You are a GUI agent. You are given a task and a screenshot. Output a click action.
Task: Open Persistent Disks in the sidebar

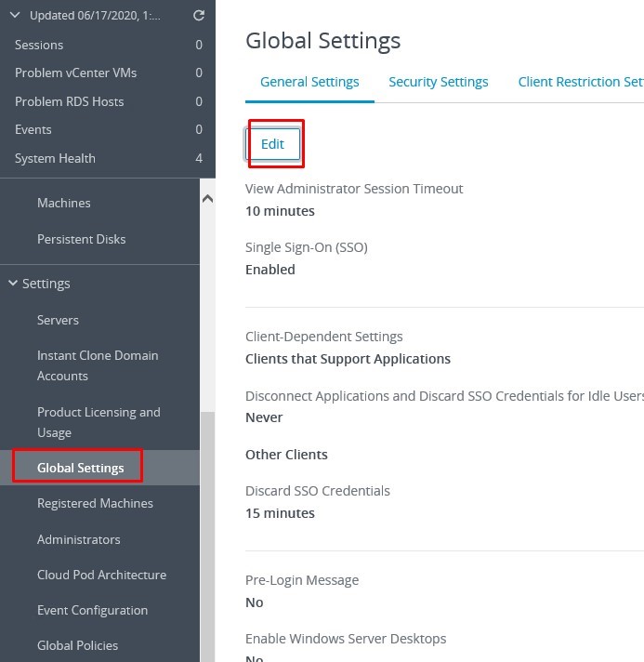click(x=81, y=239)
